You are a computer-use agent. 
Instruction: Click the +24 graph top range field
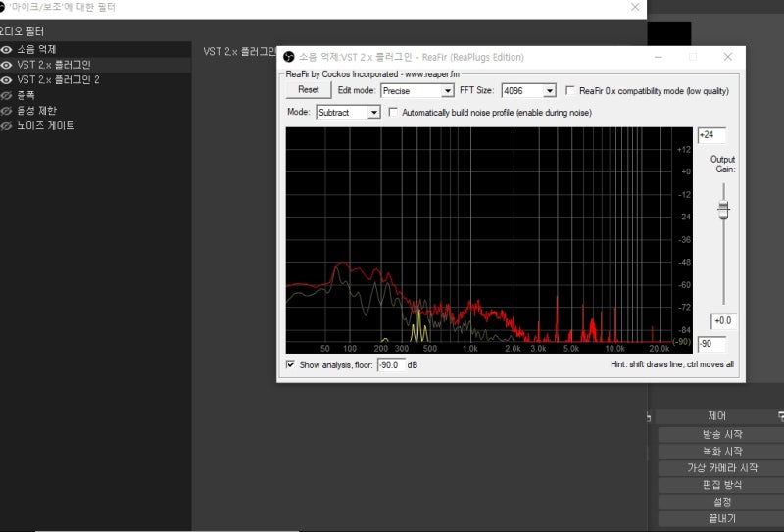click(x=711, y=135)
